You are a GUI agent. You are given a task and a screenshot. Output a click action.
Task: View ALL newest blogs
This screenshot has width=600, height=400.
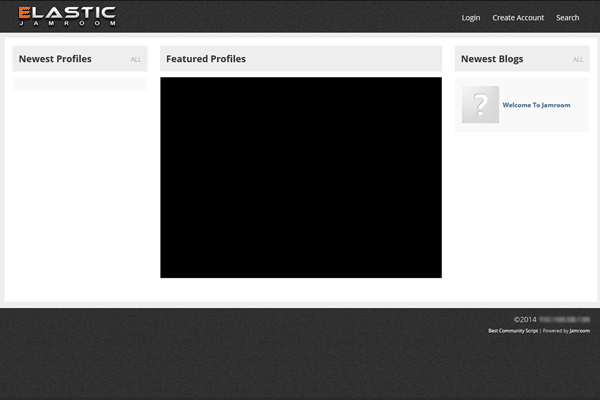coord(578,60)
